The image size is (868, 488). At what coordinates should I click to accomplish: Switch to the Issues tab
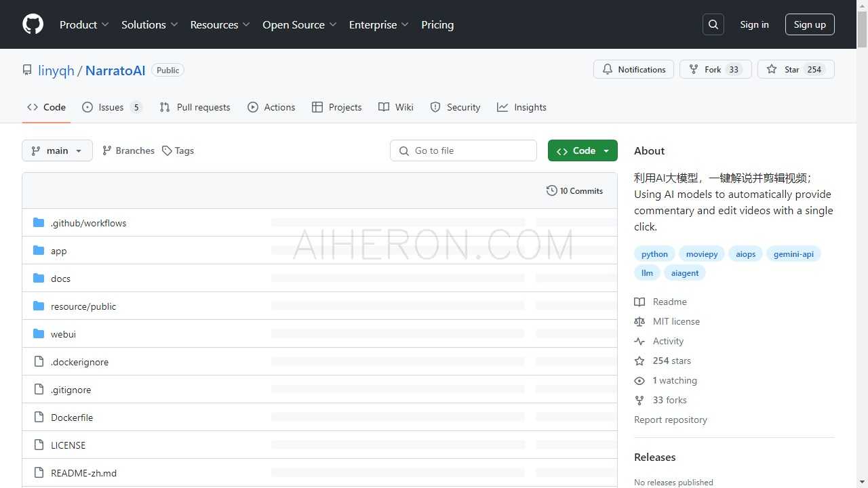pos(112,107)
